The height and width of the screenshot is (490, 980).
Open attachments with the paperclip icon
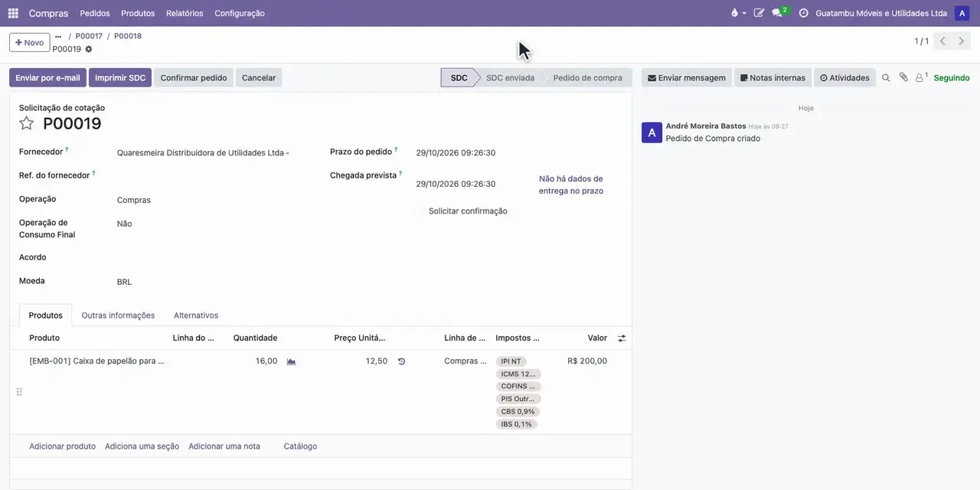[903, 77]
